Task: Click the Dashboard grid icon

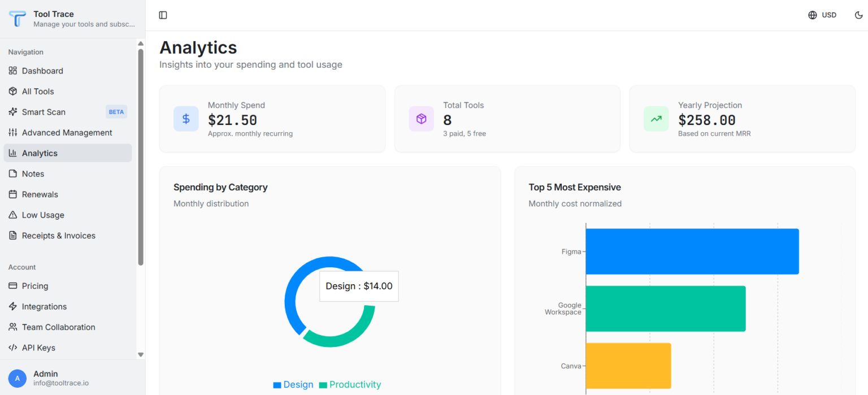Action: click(x=13, y=71)
